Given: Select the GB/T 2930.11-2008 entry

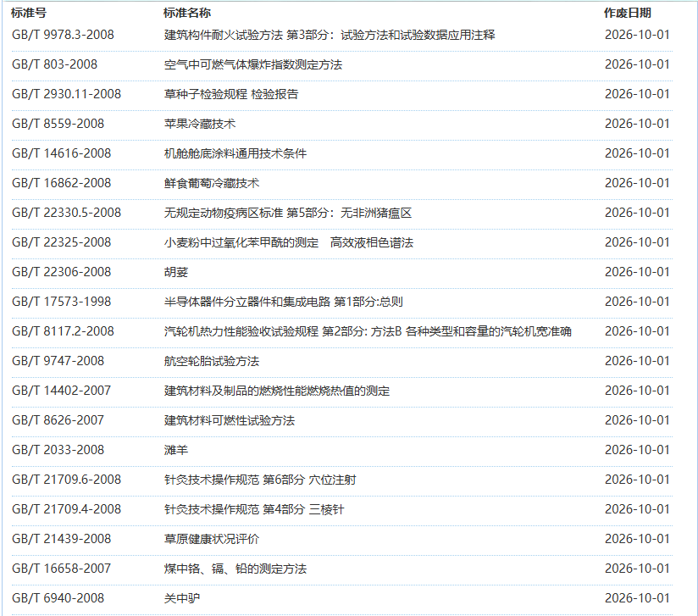Looking at the screenshot, I should point(66,94).
